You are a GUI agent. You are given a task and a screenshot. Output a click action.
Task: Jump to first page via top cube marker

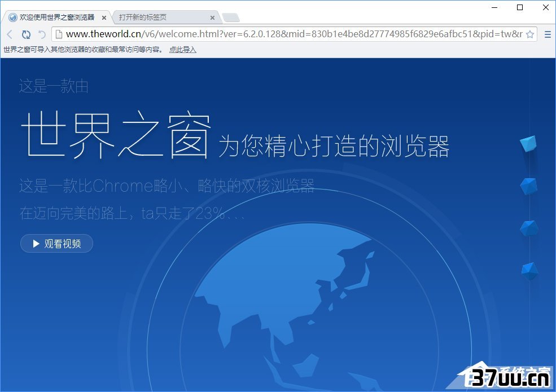pyautogui.click(x=528, y=143)
